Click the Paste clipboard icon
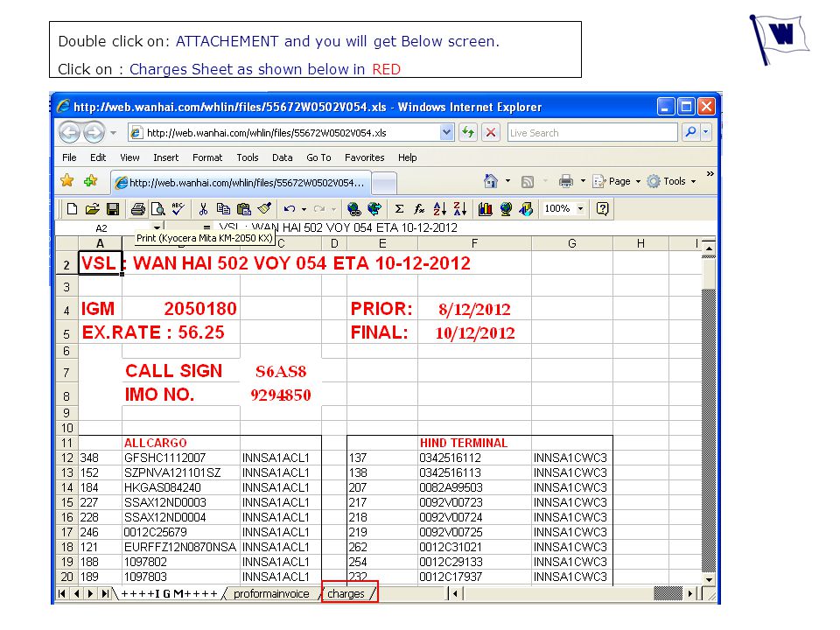The width and height of the screenshot is (840, 630). 244,209
